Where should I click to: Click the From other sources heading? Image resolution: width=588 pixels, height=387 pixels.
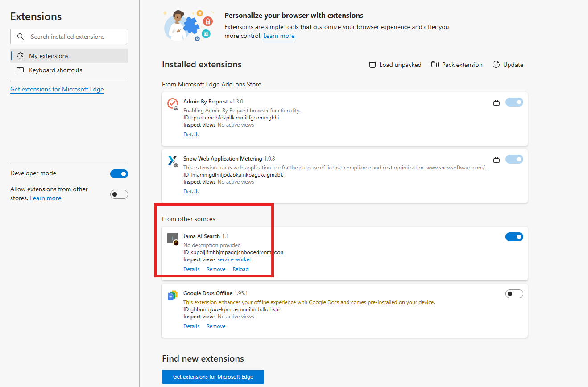[x=189, y=219]
